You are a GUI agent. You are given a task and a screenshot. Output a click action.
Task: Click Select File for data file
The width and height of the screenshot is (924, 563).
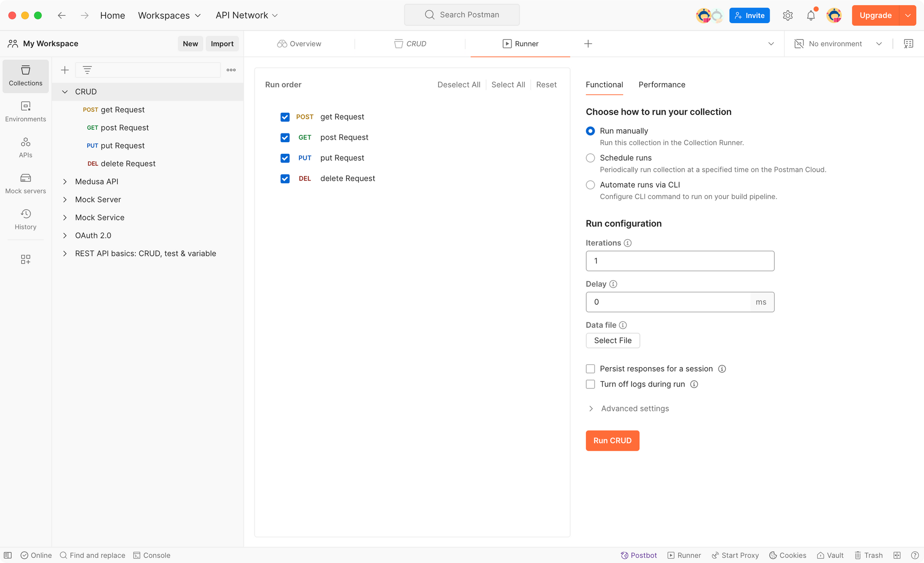click(613, 340)
